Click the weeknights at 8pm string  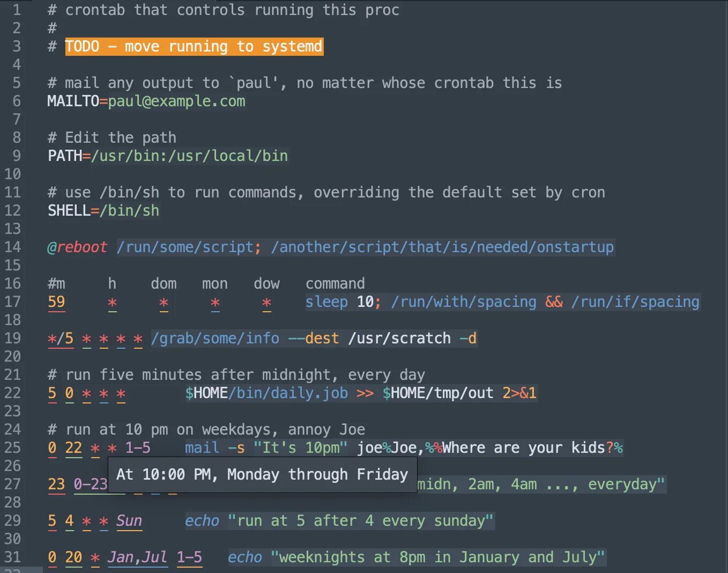click(438, 557)
